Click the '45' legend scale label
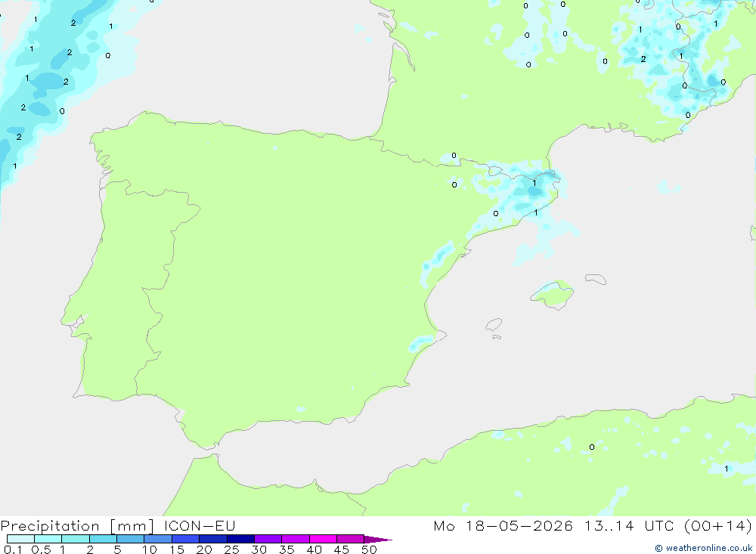 coord(342,549)
